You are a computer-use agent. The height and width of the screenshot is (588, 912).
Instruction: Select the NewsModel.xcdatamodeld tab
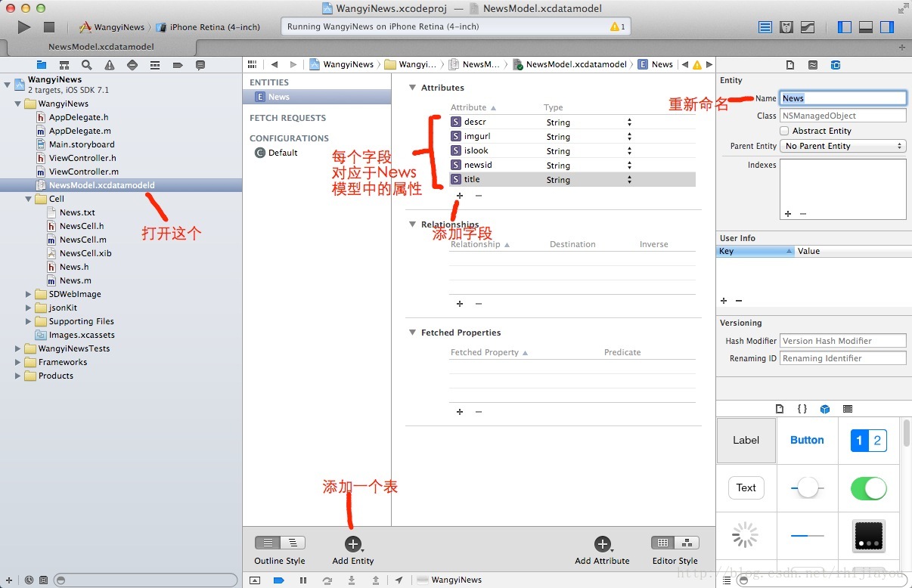coord(101,47)
